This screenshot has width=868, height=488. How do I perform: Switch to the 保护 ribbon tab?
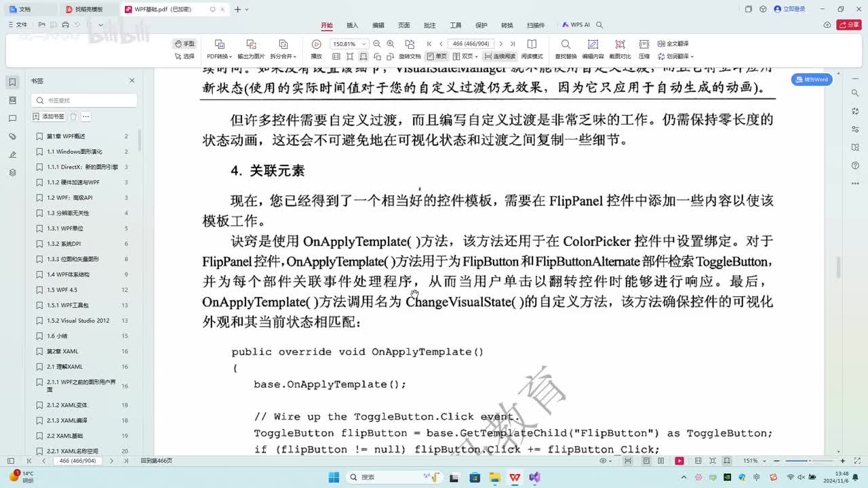click(x=481, y=25)
